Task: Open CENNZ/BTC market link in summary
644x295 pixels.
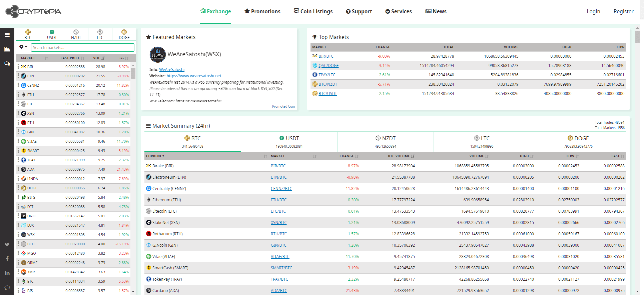Action: click(281, 189)
